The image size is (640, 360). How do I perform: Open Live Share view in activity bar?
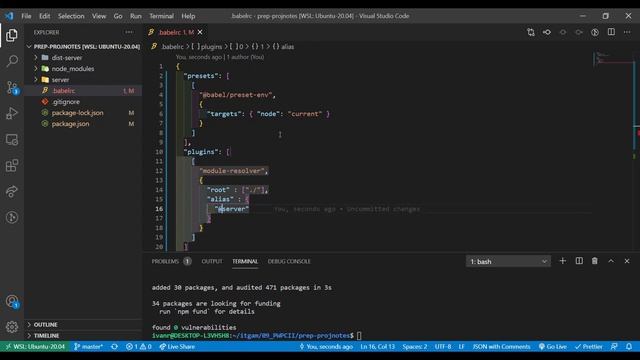pos(12,191)
